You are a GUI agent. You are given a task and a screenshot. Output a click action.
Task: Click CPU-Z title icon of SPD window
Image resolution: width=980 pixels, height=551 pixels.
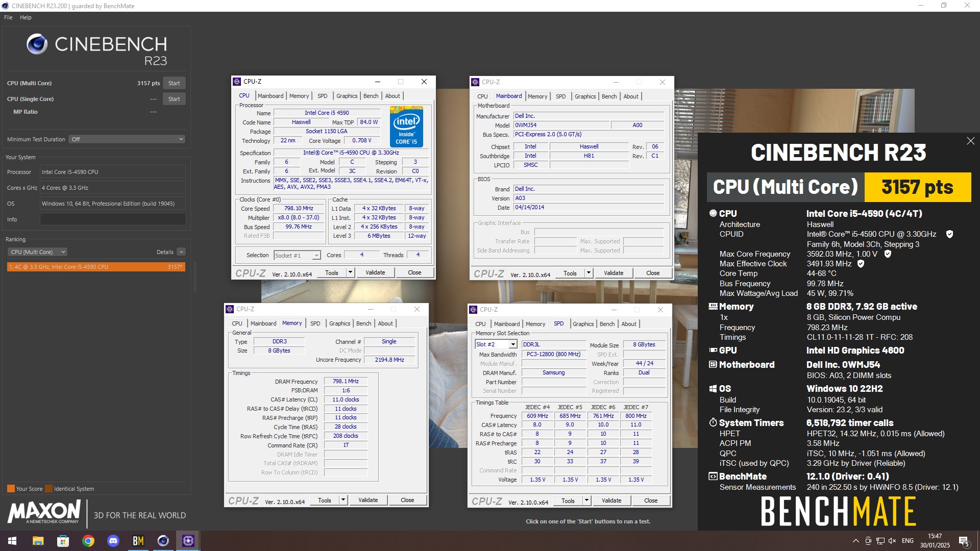point(473,310)
